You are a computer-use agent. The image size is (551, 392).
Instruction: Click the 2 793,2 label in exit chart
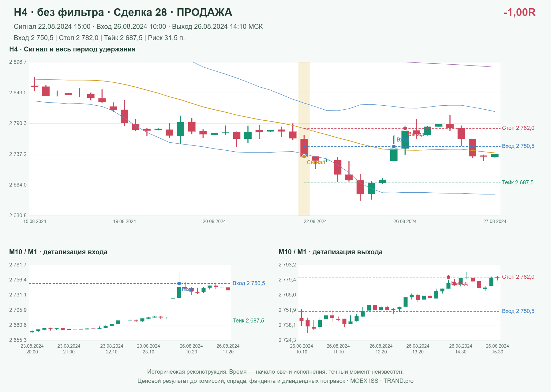(287, 265)
